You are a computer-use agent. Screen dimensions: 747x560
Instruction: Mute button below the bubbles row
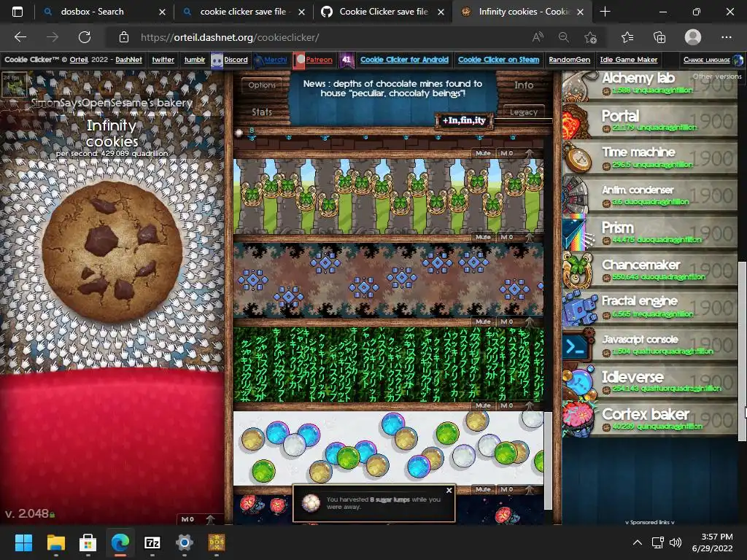click(483, 489)
